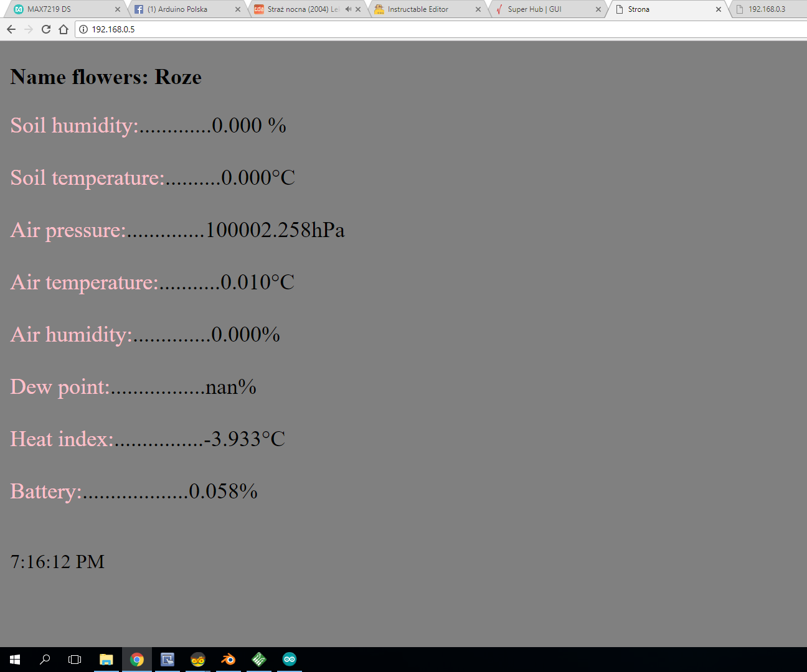Click the air humidity value "0.000%"
Viewport: 807px width, 672px height.
(246, 335)
